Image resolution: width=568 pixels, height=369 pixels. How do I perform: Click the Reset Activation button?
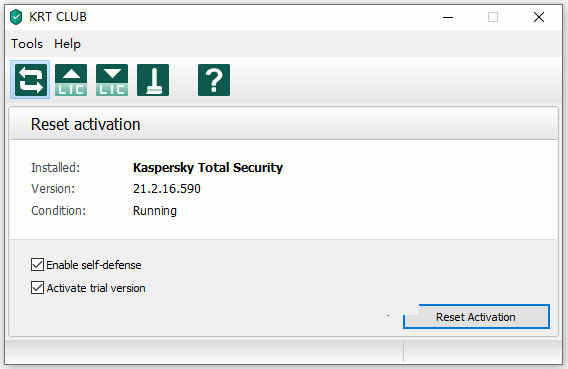click(476, 317)
